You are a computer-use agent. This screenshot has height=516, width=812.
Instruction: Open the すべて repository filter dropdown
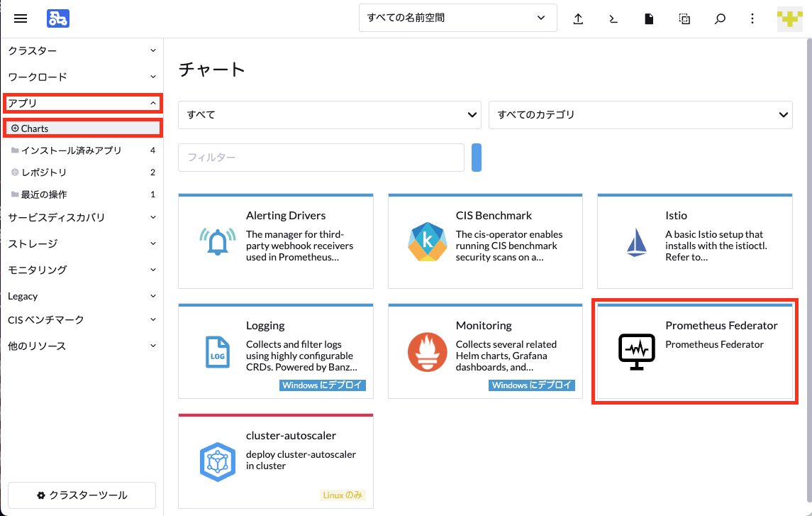tap(329, 114)
